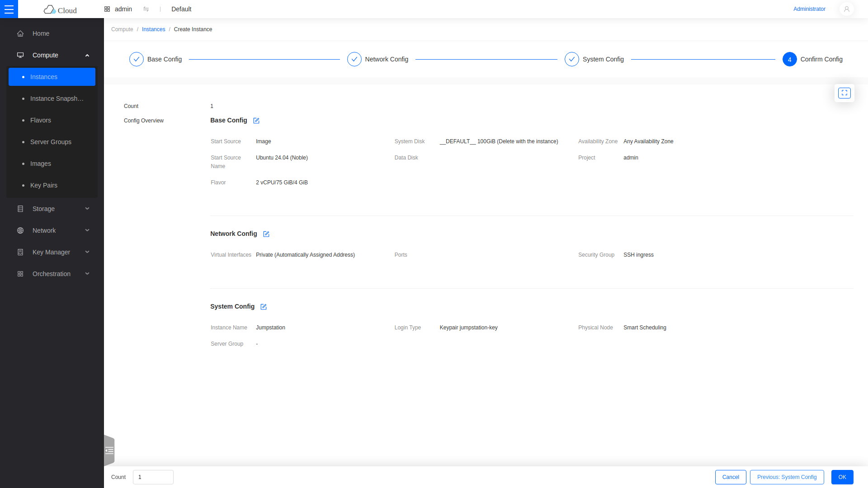Focus the Count input field
This screenshot has width=868, height=488.
153,477
